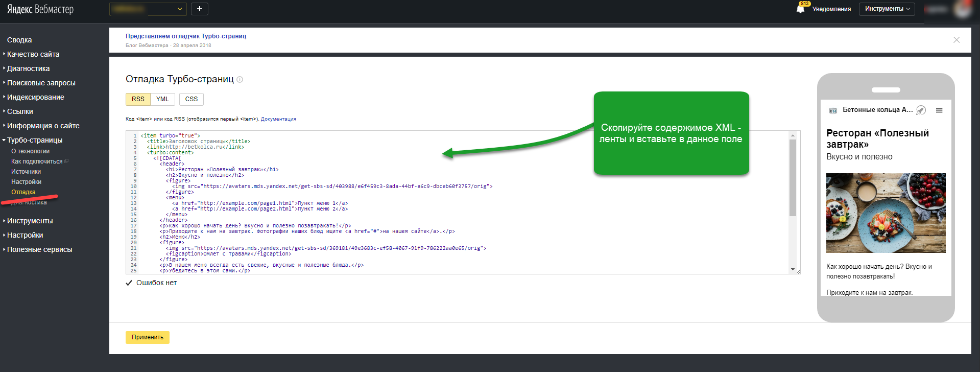Click the Ошибок нет status text
Screen dimensions: 980x372
[x=156, y=283]
